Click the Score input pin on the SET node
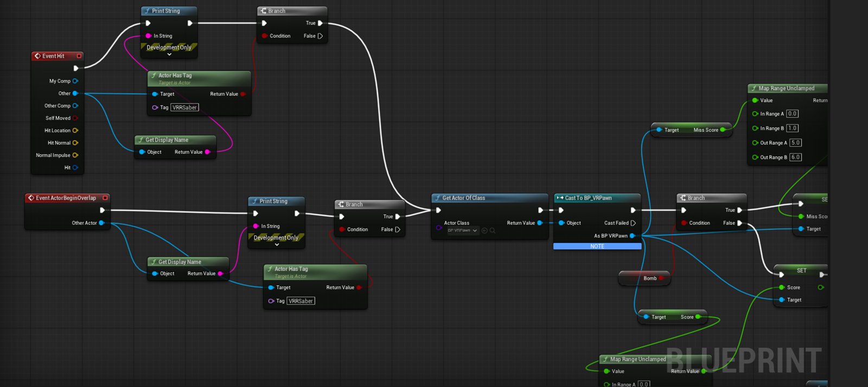 tap(782, 287)
